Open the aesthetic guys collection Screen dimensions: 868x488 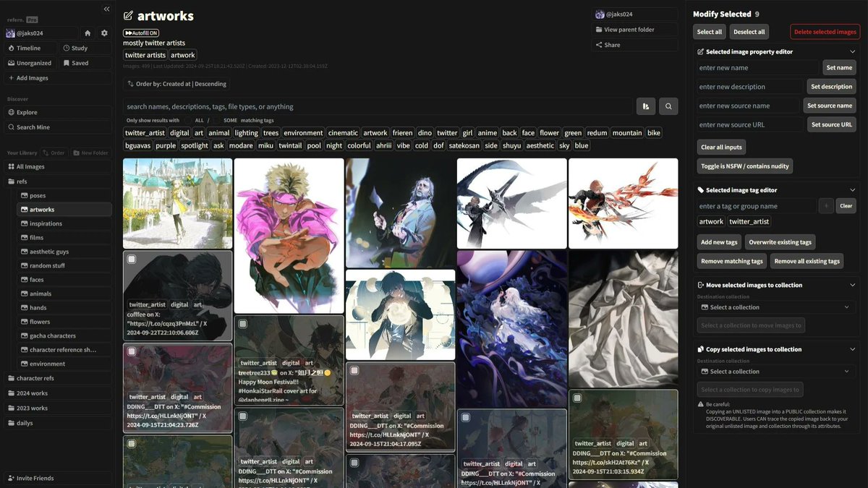tap(64, 252)
